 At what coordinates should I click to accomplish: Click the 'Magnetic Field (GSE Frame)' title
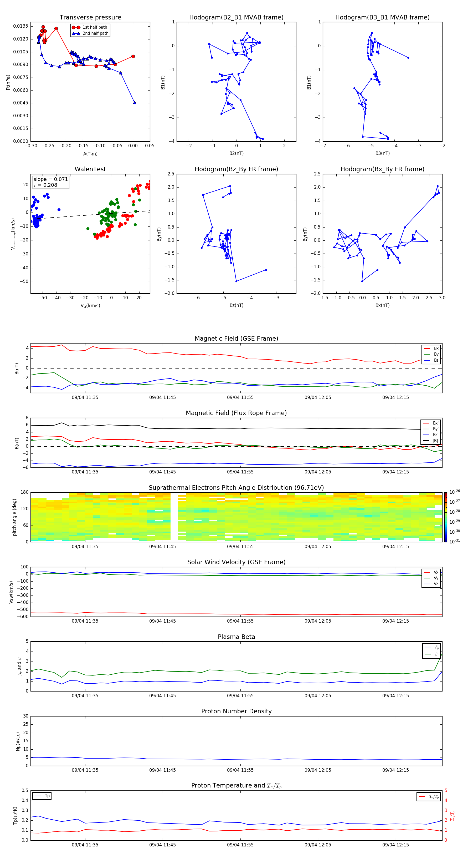coord(236,339)
